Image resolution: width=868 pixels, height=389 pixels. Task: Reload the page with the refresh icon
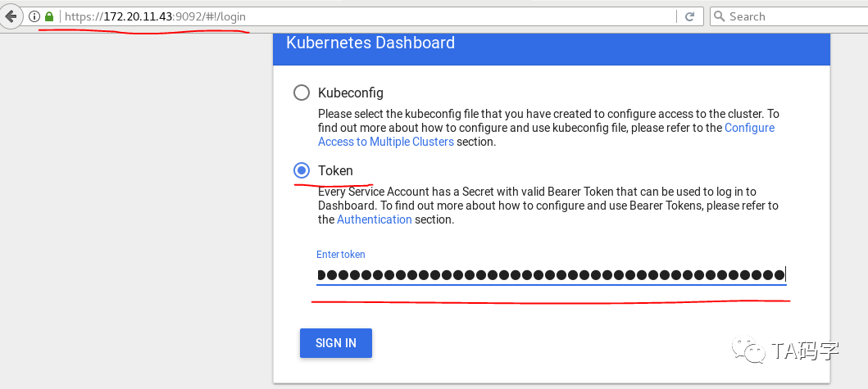coord(689,16)
